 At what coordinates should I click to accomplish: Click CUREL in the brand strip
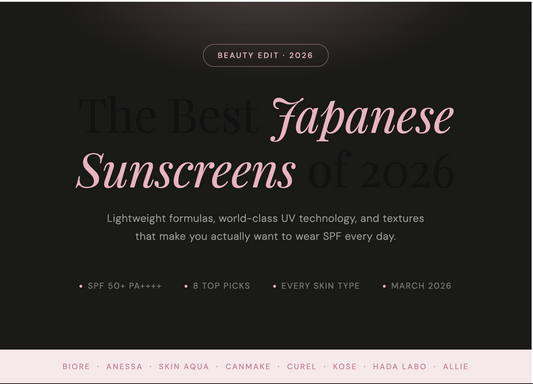click(302, 367)
